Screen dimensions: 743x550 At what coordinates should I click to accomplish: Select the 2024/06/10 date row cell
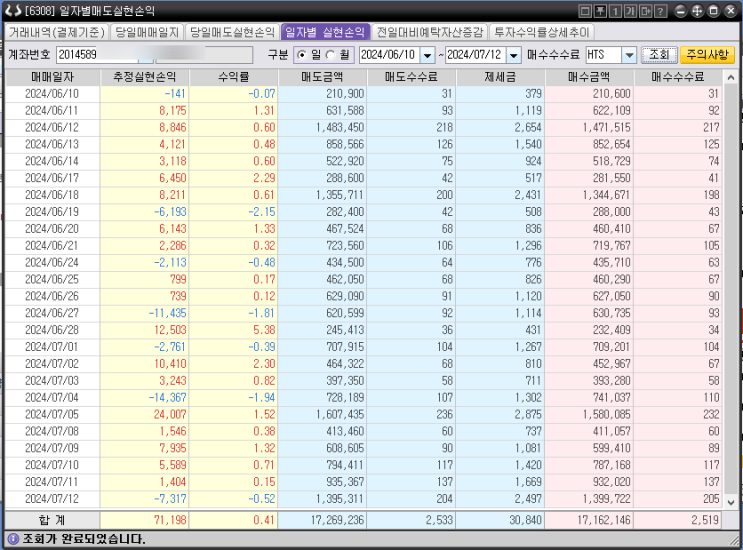(52, 94)
